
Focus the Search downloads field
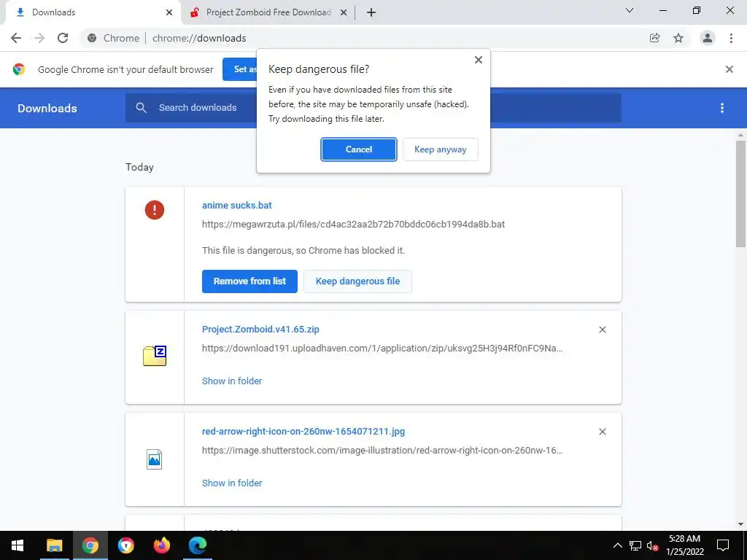(x=373, y=108)
